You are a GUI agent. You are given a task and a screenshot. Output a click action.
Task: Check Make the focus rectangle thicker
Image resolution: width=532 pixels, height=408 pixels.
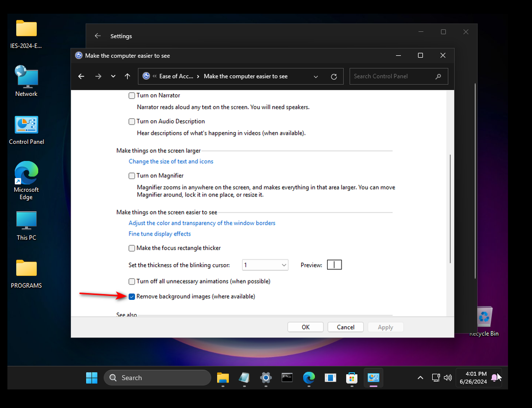[x=131, y=248]
